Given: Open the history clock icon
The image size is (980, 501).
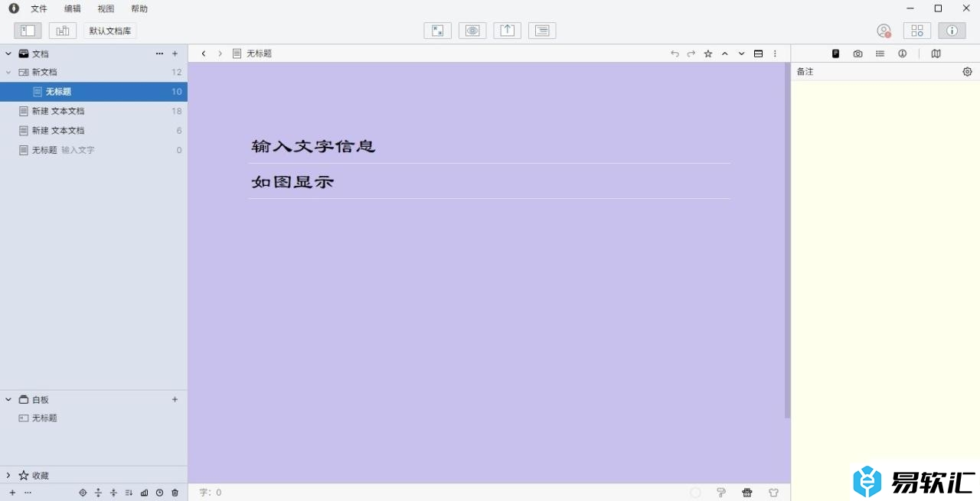Looking at the screenshot, I should coord(159,493).
